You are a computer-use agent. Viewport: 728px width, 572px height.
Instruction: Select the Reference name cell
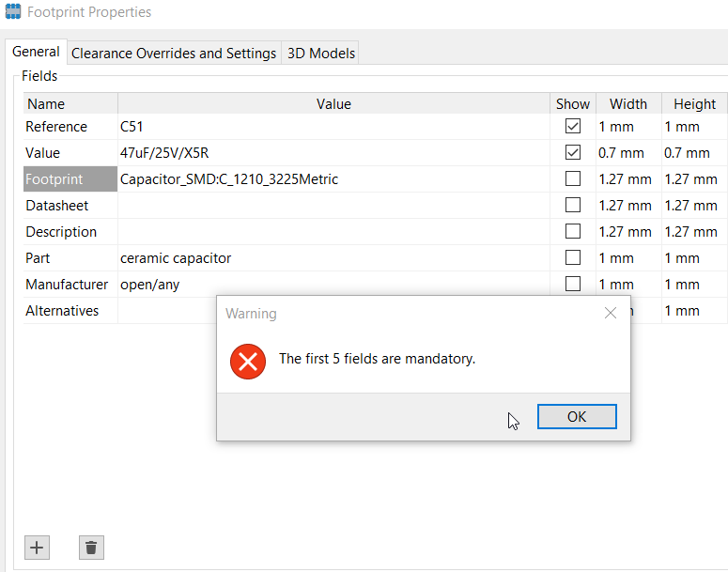pos(70,127)
